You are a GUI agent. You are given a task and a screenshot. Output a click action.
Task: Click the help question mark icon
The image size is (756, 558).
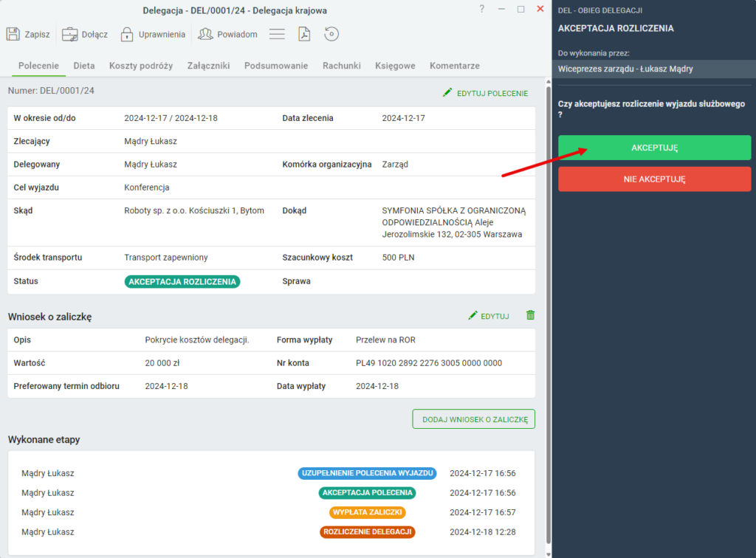[481, 9]
